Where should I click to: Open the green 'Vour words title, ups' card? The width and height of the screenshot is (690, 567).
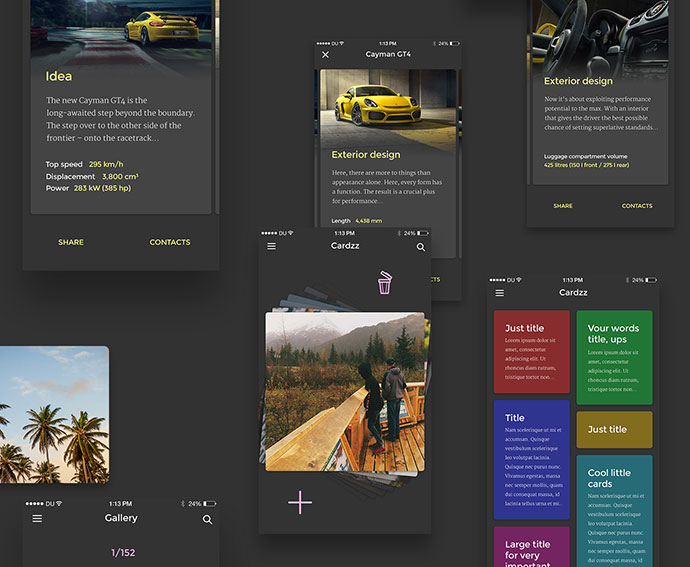614,357
